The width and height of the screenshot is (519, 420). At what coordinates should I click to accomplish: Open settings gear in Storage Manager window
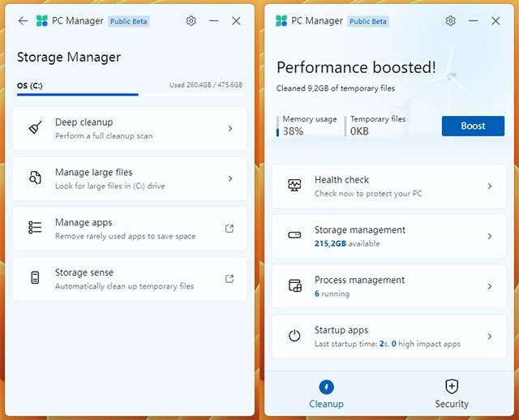tap(191, 21)
